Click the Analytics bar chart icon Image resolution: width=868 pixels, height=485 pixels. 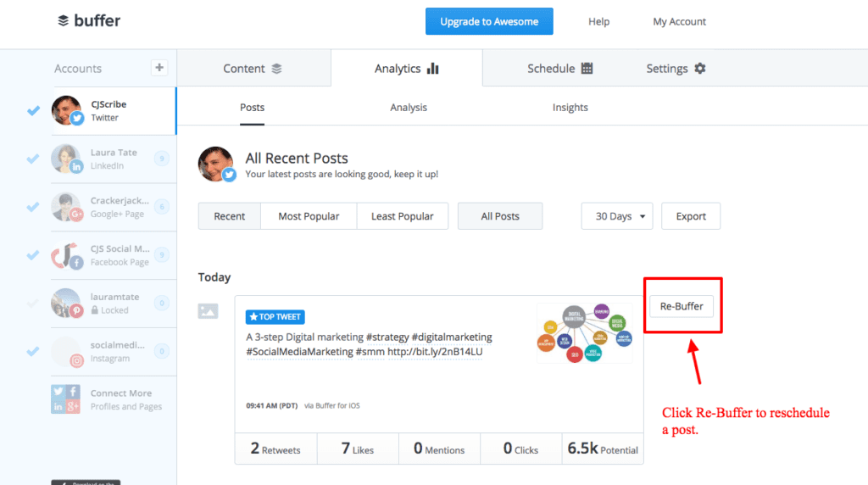point(433,69)
